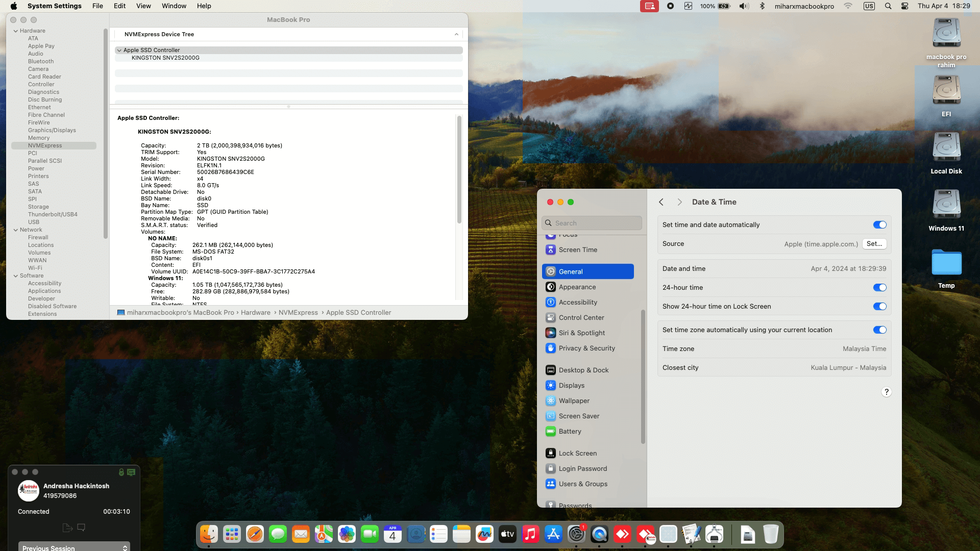980x551 pixels.
Task: Open the Edit menu
Action: [119, 6]
